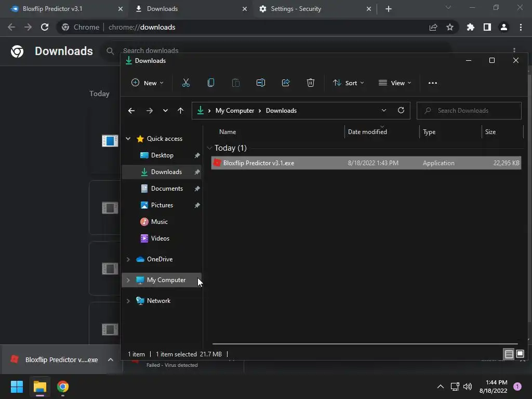
Task: Open the volume icon in system tray
Action: [x=468, y=387]
